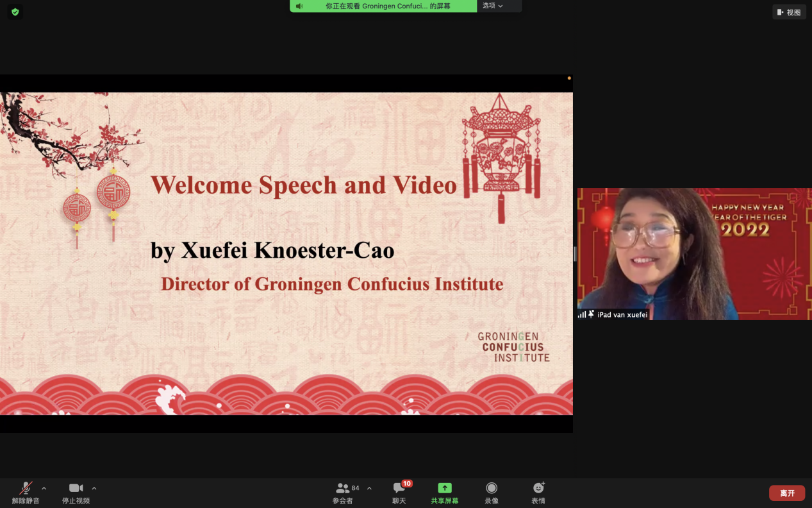Screen dimensions: 812x508
Task: Click the green share screen (共享屏幕) icon
Action: pyautogui.click(x=445, y=488)
